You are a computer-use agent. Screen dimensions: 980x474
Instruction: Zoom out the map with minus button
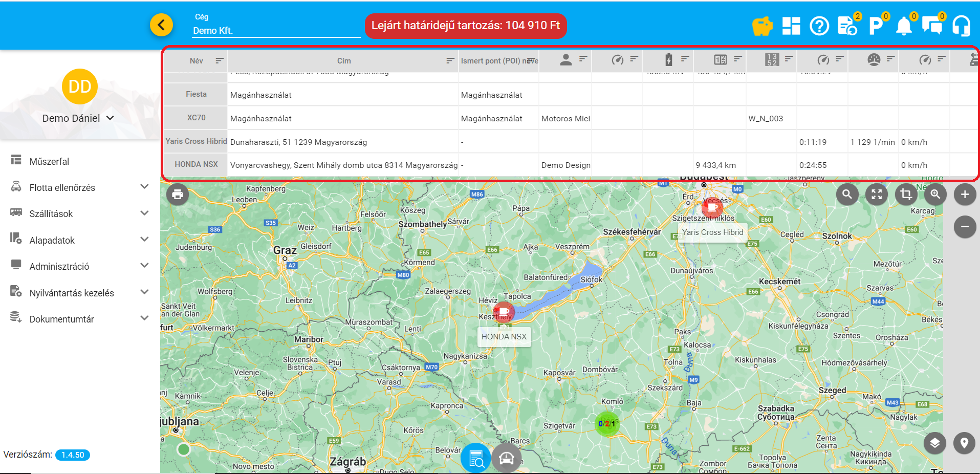[965, 227]
